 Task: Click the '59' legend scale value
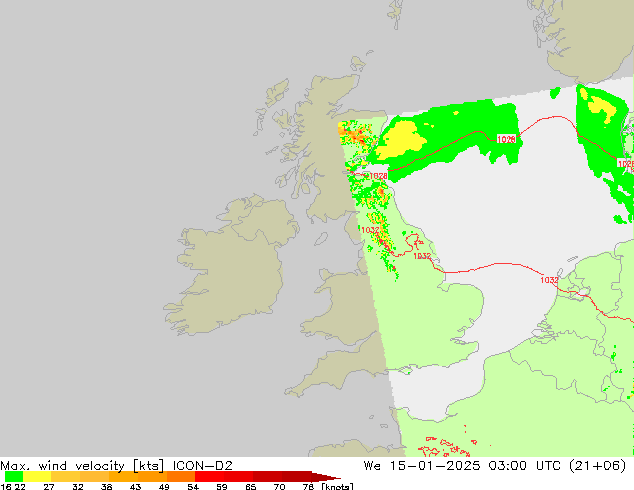[222, 486]
